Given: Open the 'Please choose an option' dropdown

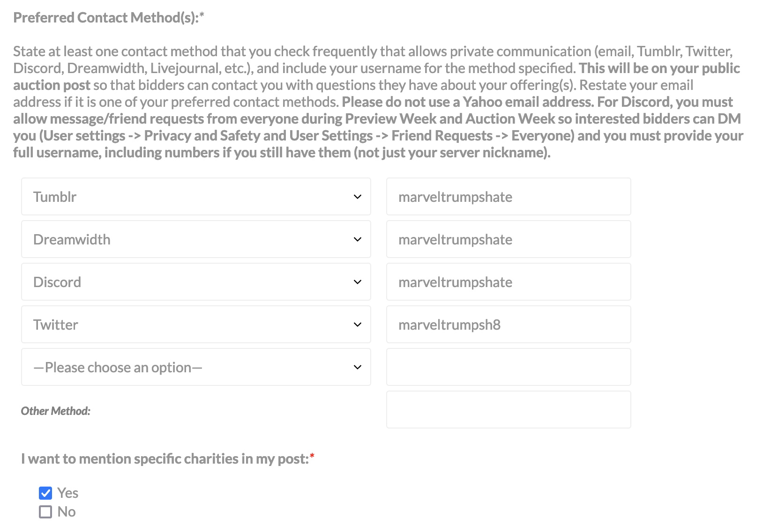Looking at the screenshot, I should tap(196, 367).
